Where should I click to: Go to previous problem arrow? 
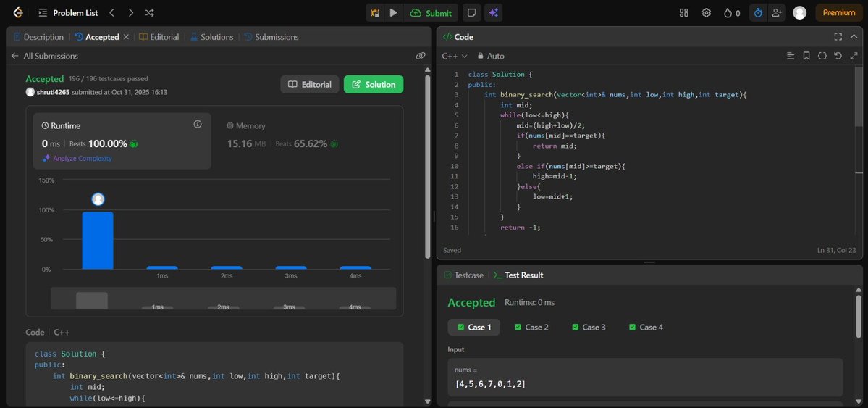[111, 13]
